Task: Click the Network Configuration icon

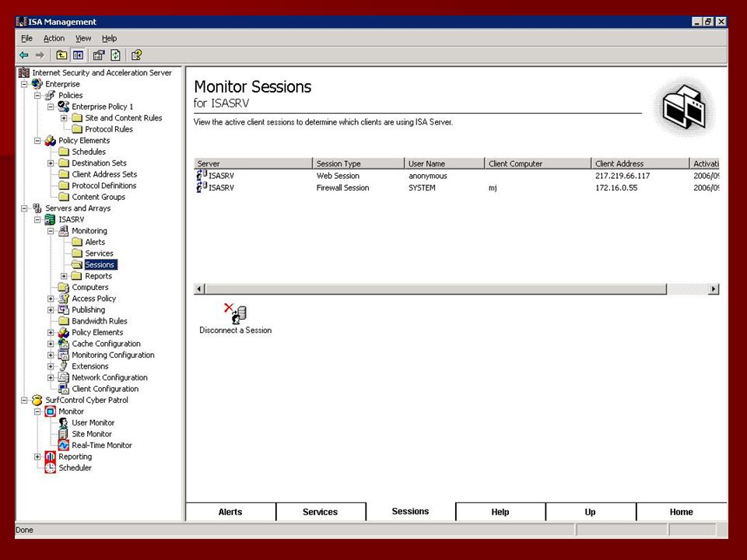Action: tap(63, 378)
